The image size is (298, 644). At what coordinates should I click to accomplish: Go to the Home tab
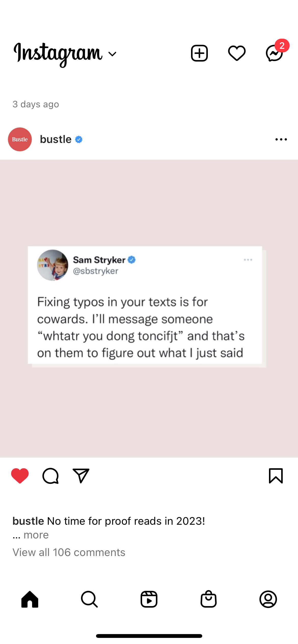(30, 599)
